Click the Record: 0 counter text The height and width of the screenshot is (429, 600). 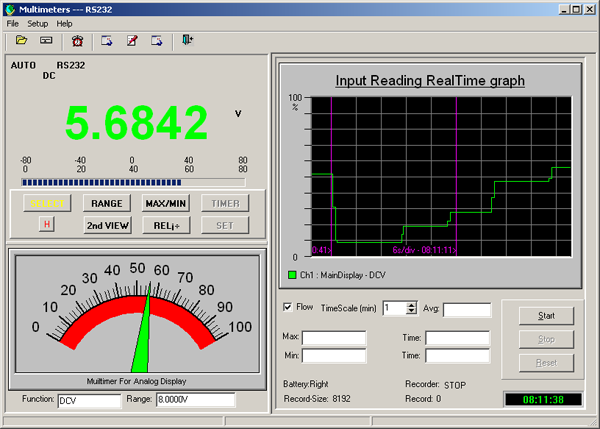(x=423, y=399)
